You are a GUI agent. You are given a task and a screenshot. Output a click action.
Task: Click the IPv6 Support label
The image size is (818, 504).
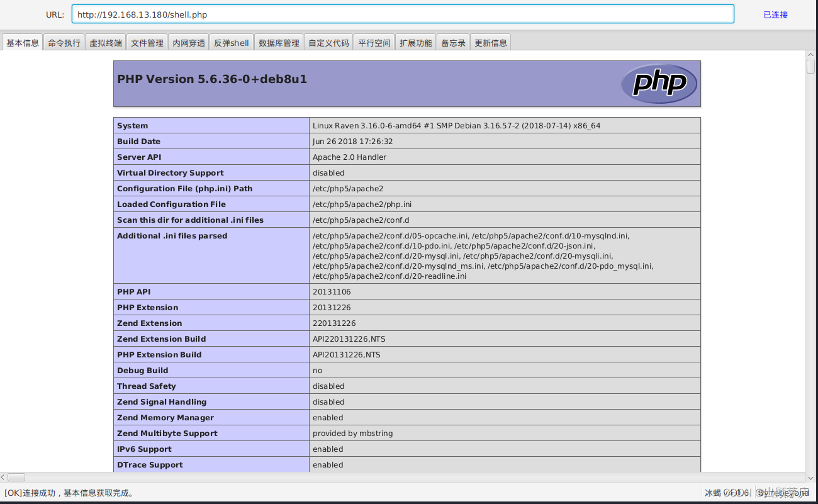pos(144,449)
